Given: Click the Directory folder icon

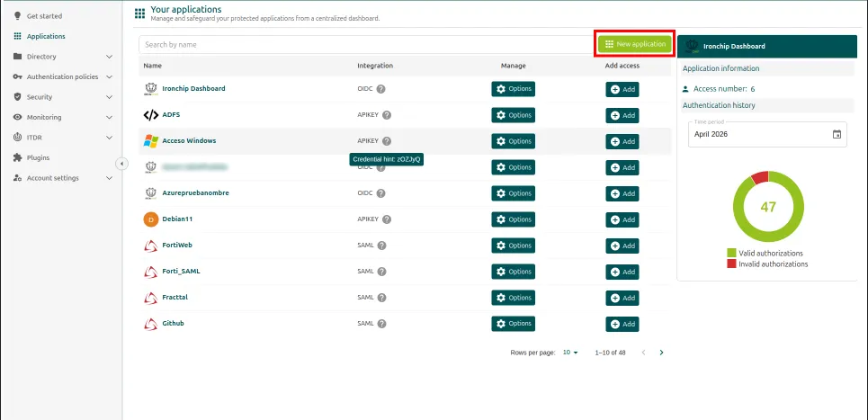Looking at the screenshot, I should pyautogui.click(x=17, y=57).
